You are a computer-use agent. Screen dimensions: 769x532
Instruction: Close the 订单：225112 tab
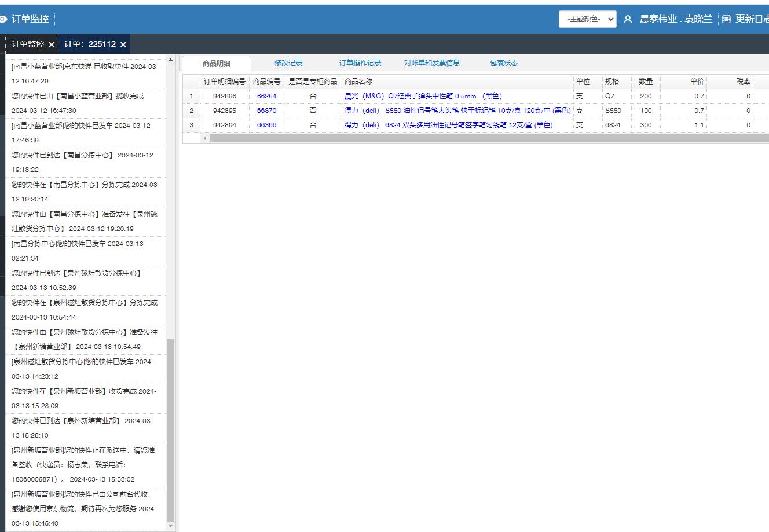123,45
